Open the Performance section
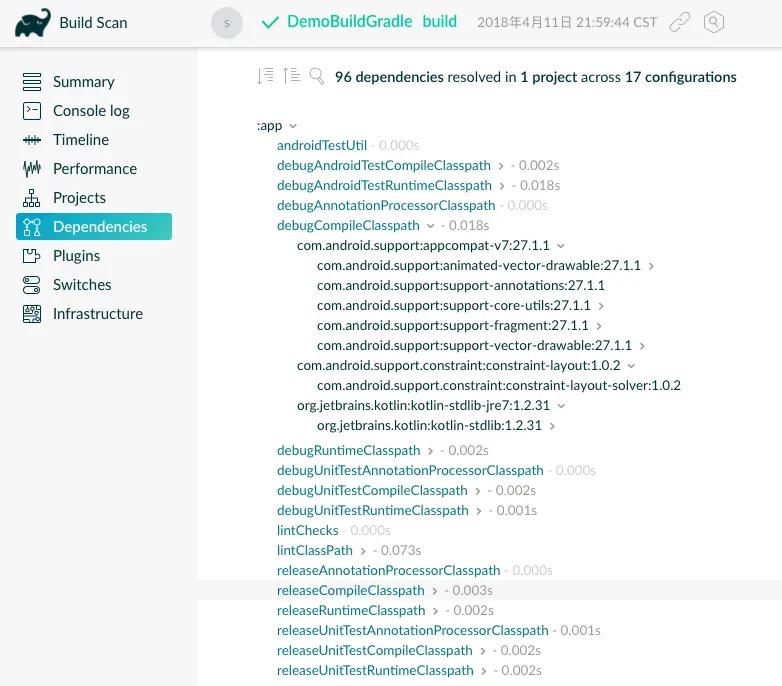Image resolution: width=782 pixels, height=686 pixels. (x=95, y=169)
